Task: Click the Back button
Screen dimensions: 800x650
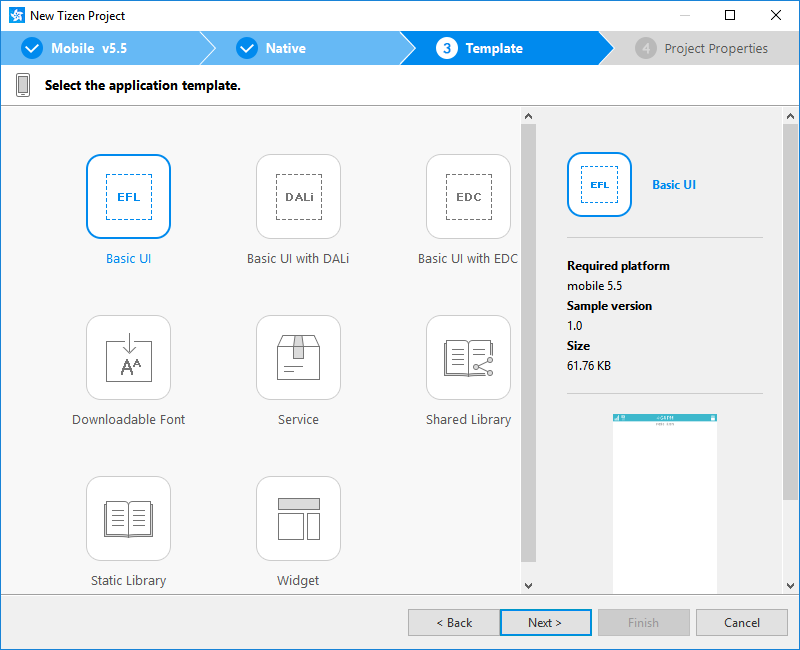Action: tap(454, 622)
